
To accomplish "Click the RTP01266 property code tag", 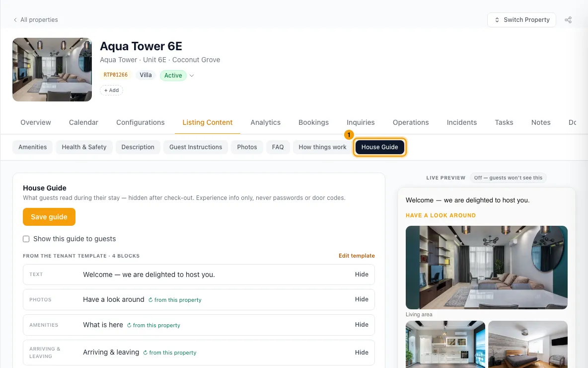I will 116,75.
